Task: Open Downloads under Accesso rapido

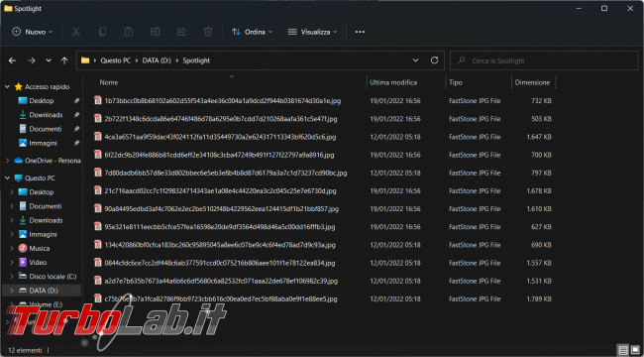Action: (46, 115)
